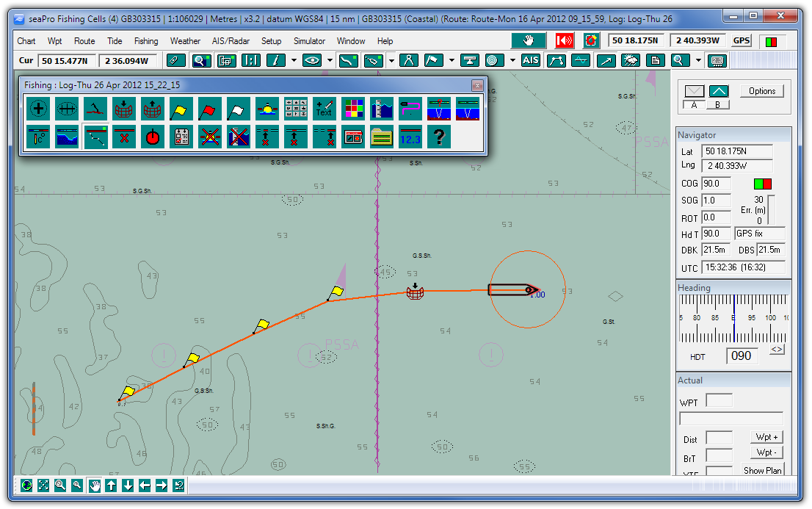The width and height of the screenshot is (812, 509).
Task: Click the red alarm speaker icon
Action: (565, 40)
